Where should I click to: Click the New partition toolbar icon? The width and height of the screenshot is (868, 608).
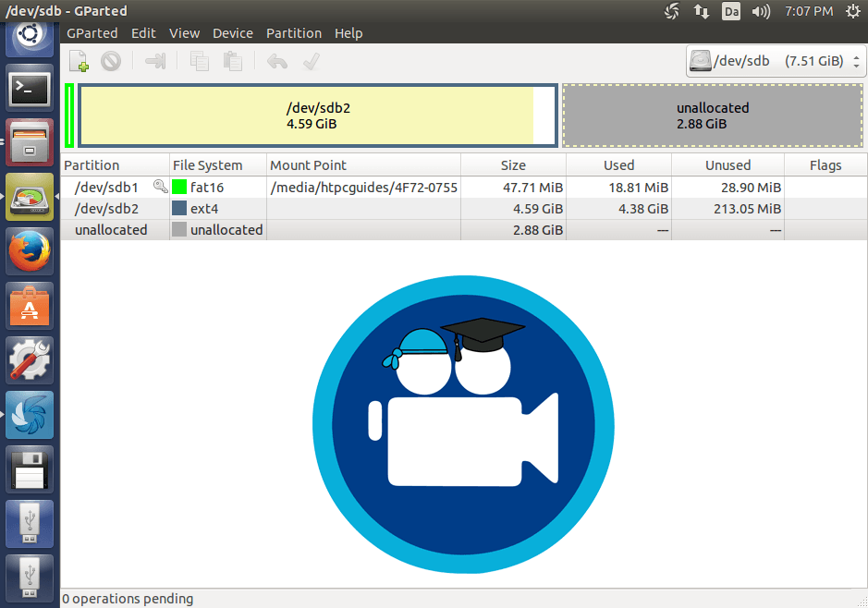pos(79,62)
